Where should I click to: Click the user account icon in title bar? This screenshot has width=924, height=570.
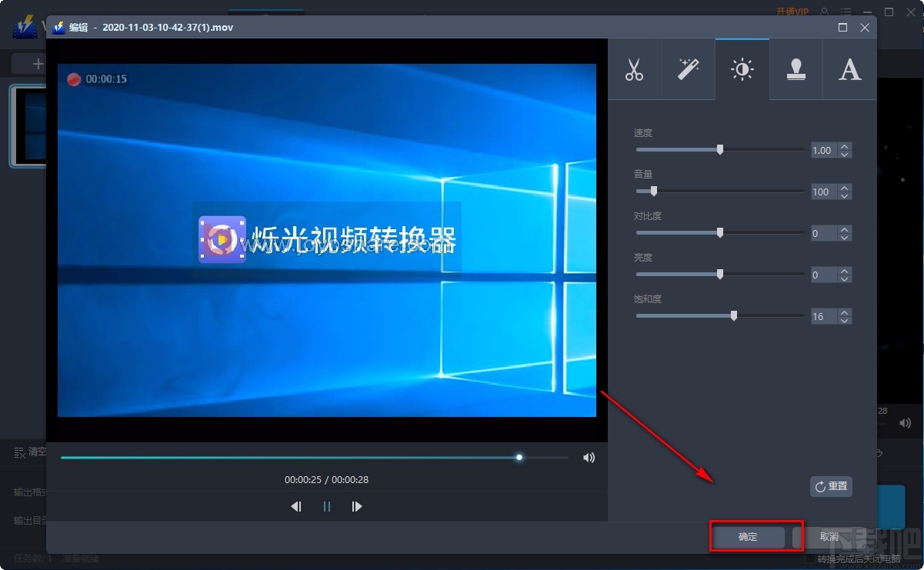click(822, 11)
